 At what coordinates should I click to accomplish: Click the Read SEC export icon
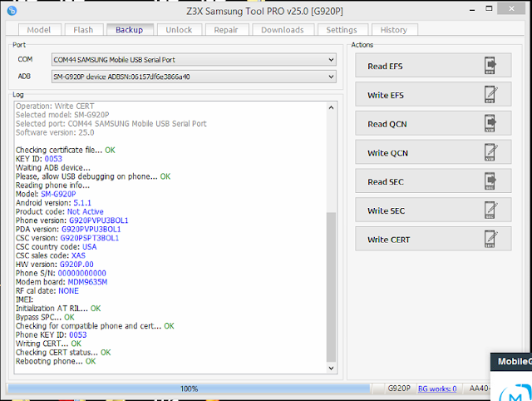pos(490,181)
